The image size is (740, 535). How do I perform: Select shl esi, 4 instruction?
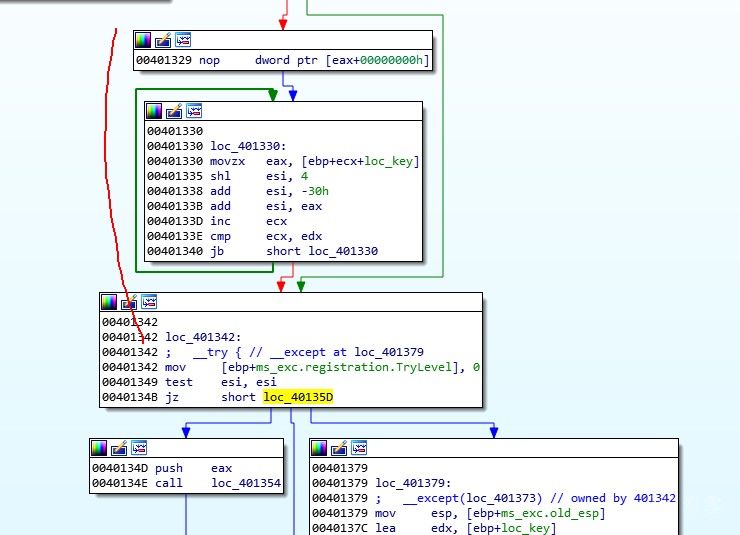(x=227, y=176)
